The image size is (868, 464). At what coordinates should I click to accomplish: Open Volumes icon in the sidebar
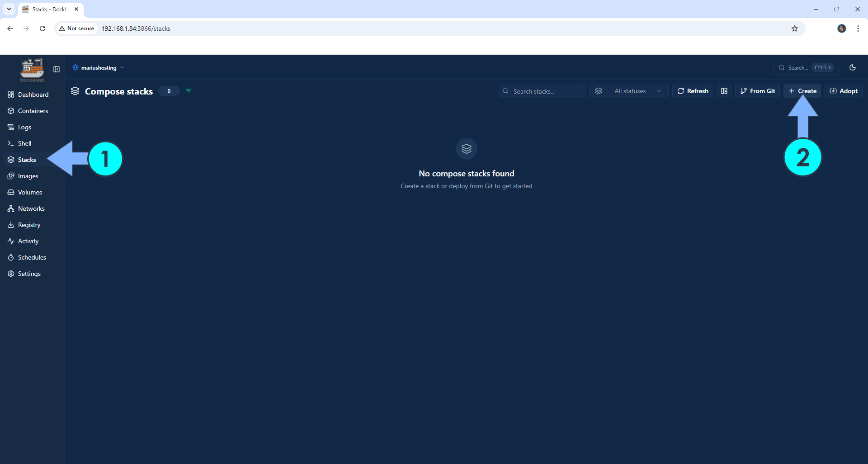tap(11, 192)
